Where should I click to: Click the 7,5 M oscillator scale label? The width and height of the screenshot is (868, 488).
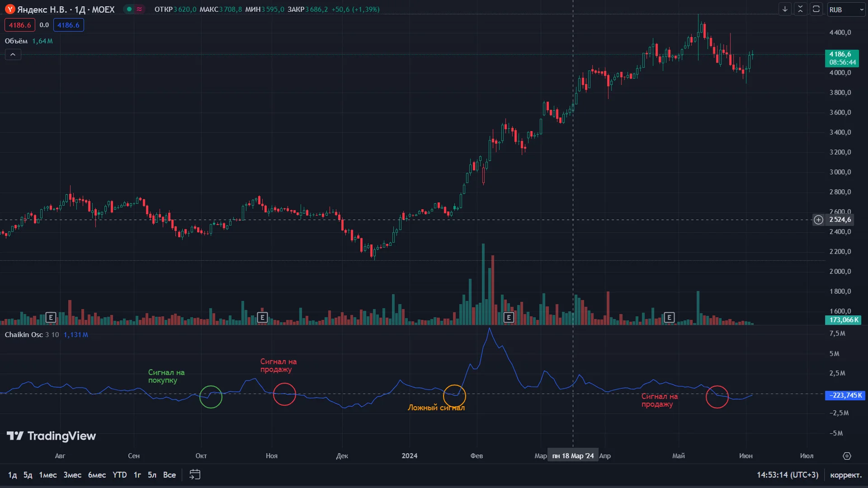point(837,333)
